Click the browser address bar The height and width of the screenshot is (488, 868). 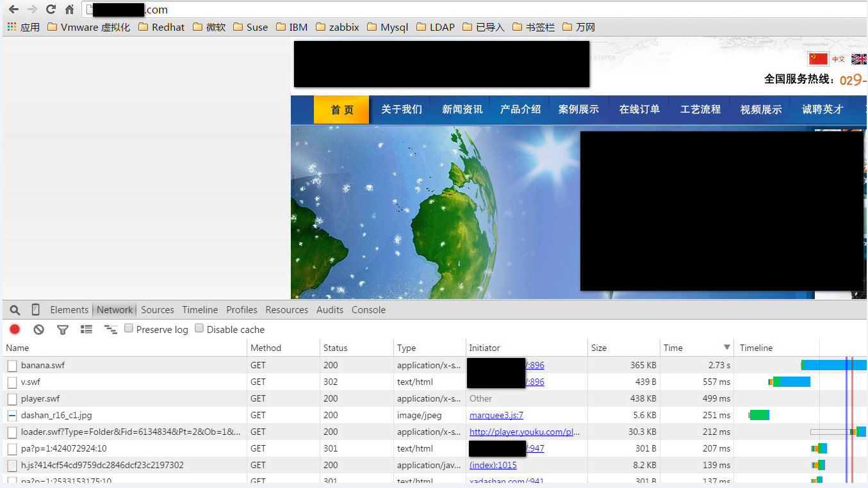point(448,10)
